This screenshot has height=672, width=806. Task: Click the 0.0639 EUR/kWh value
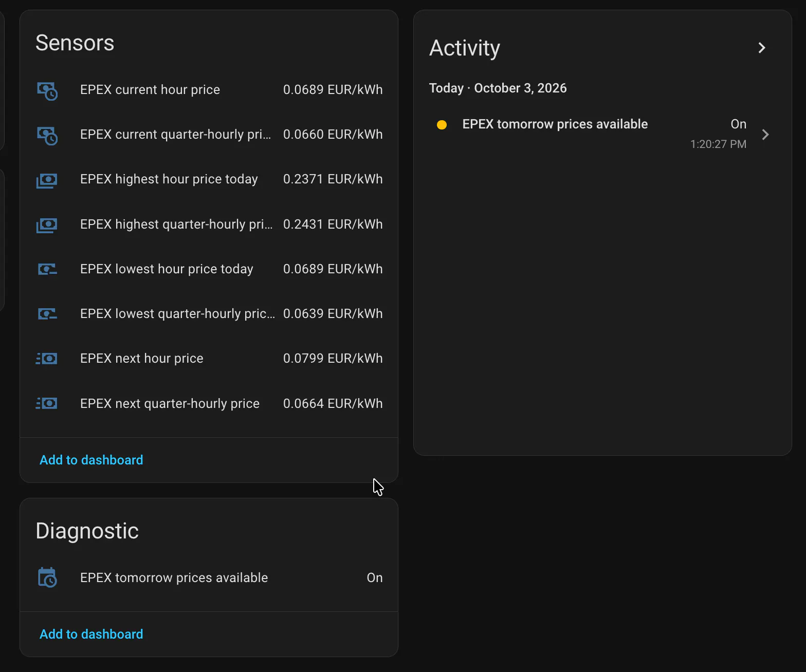[x=333, y=314]
